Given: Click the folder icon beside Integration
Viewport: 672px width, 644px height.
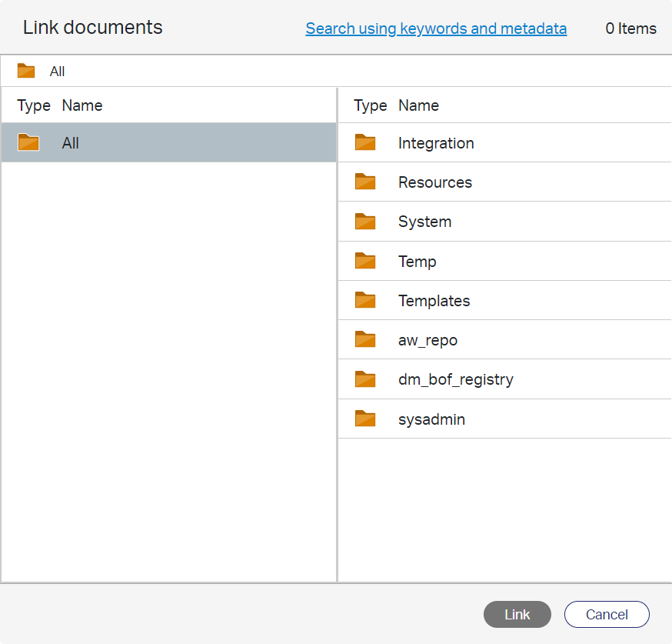Looking at the screenshot, I should tap(365, 143).
